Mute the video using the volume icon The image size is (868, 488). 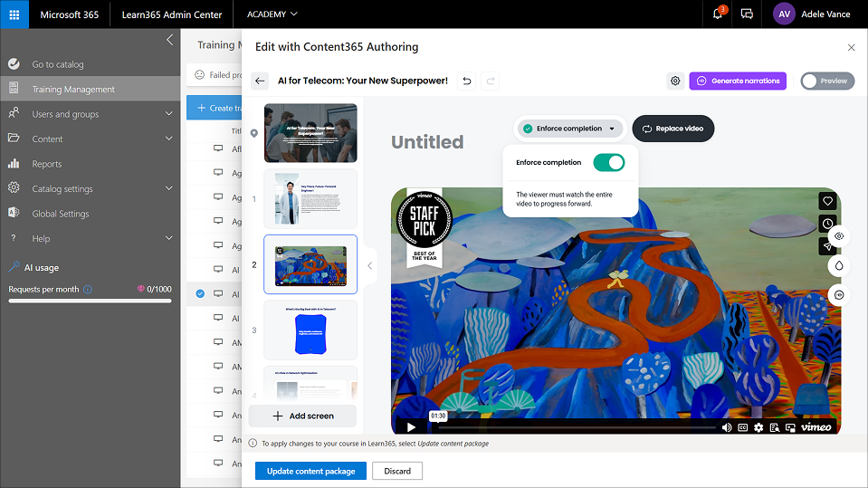click(727, 427)
